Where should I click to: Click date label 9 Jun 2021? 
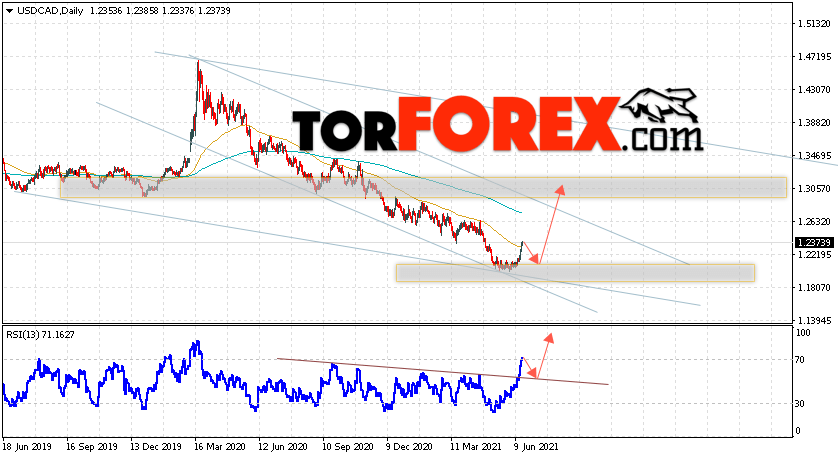[x=536, y=447]
